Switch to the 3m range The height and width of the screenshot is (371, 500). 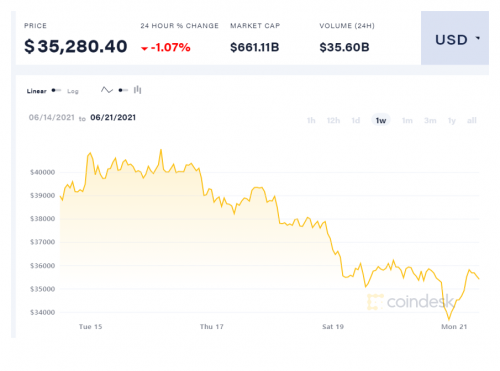click(x=430, y=120)
